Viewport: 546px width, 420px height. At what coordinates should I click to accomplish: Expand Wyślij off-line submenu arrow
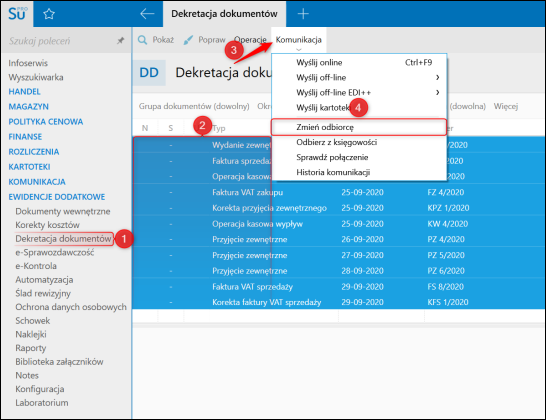click(438, 77)
